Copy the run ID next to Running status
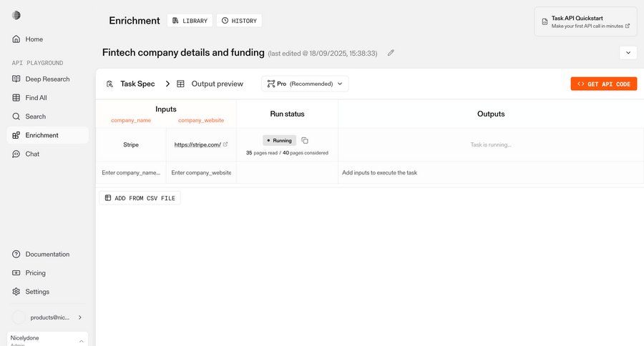Screen dimensions: 644x346 click(305, 141)
